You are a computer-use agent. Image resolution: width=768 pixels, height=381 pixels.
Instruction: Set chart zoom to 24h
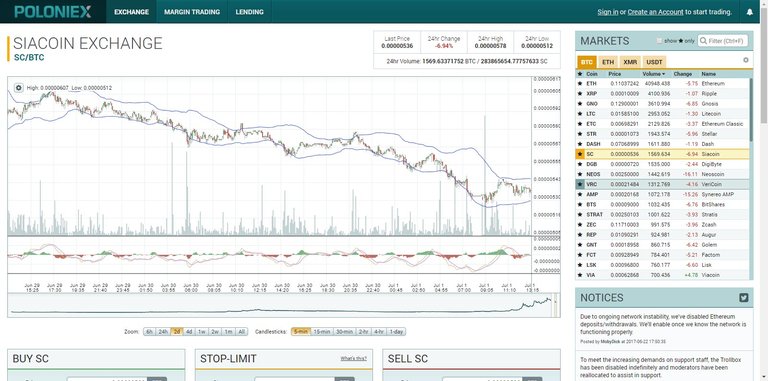click(163, 332)
